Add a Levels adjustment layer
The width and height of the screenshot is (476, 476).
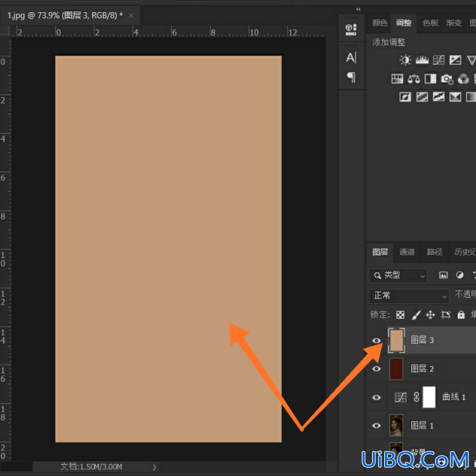point(422,60)
